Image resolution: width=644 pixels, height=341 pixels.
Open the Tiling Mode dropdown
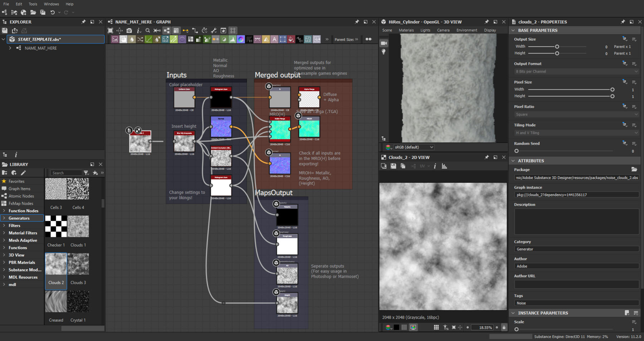pyautogui.click(x=576, y=132)
